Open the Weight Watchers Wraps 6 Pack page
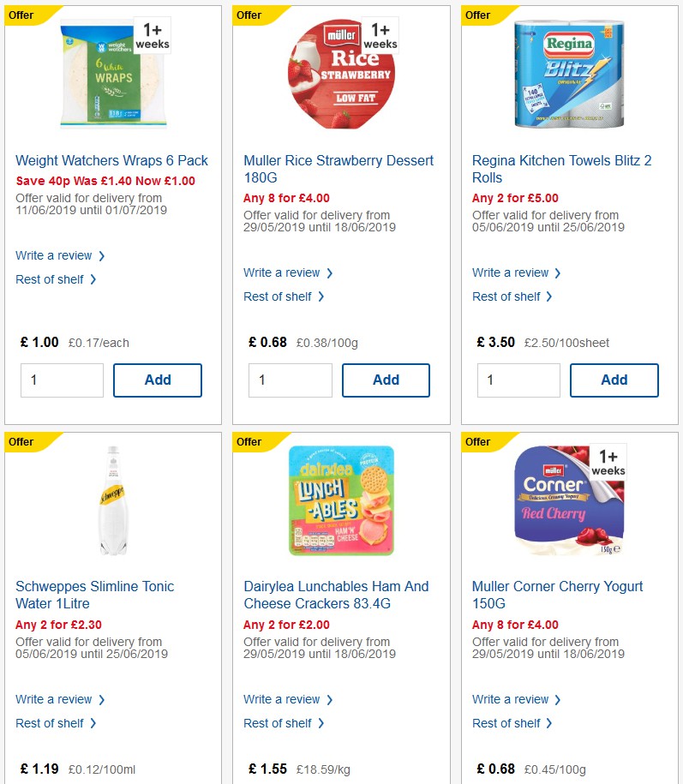The image size is (683, 784). 111,160
